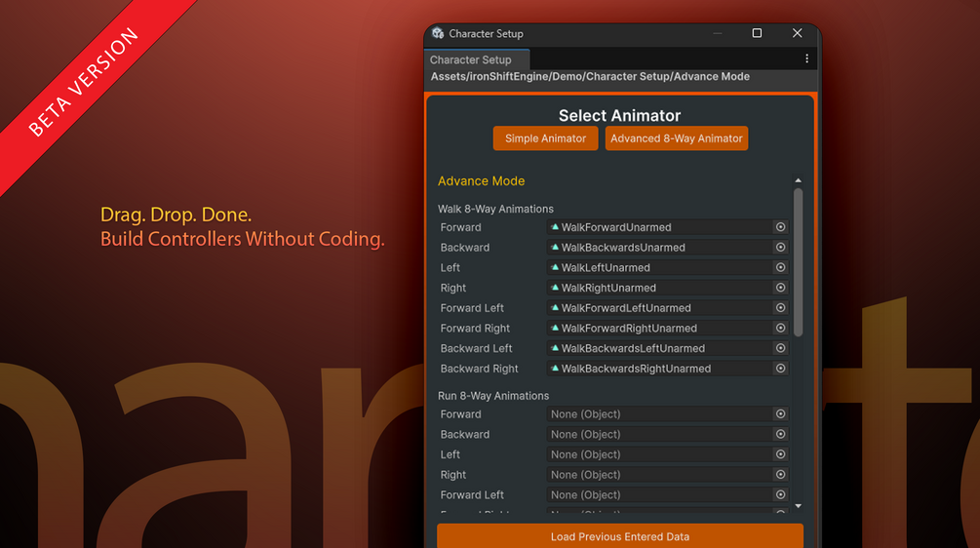The width and height of the screenshot is (980, 548).
Task: Open object picker for Run Forward Left
Action: click(780, 494)
